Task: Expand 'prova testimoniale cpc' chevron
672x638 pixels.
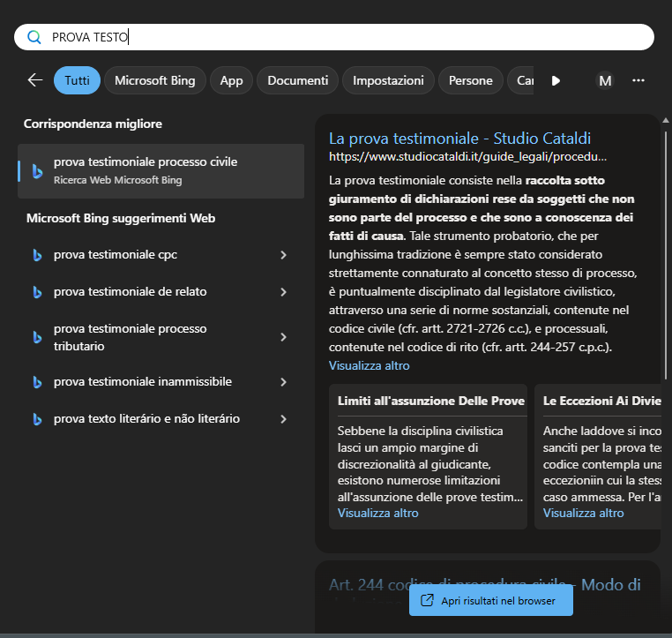Action: point(283,255)
